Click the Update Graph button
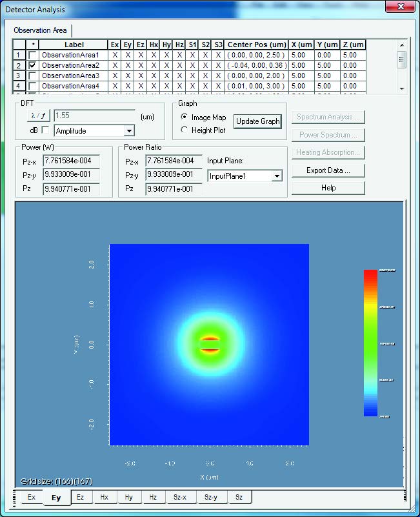The height and width of the screenshot is (517, 420). pos(257,121)
